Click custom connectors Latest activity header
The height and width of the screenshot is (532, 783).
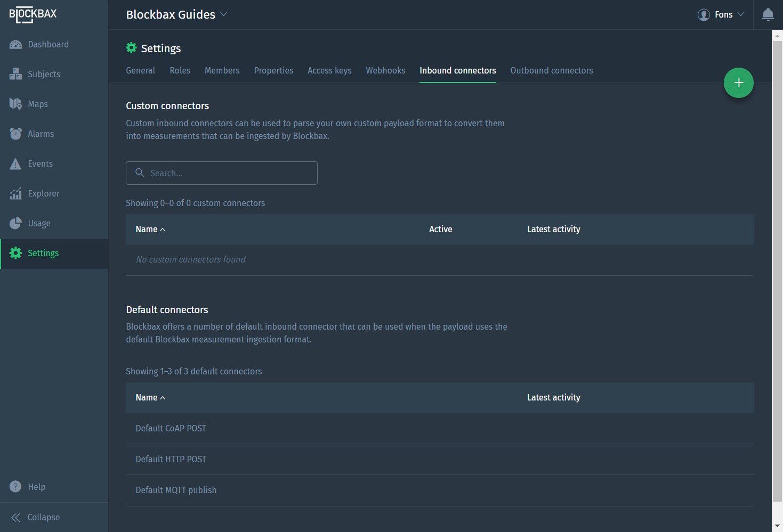tap(553, 230)
